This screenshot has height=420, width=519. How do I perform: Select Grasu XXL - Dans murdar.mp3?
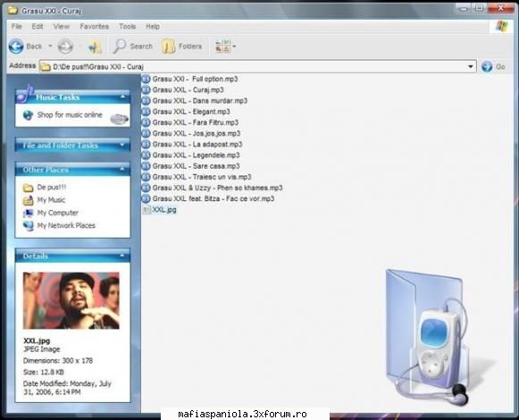(200, 101)
